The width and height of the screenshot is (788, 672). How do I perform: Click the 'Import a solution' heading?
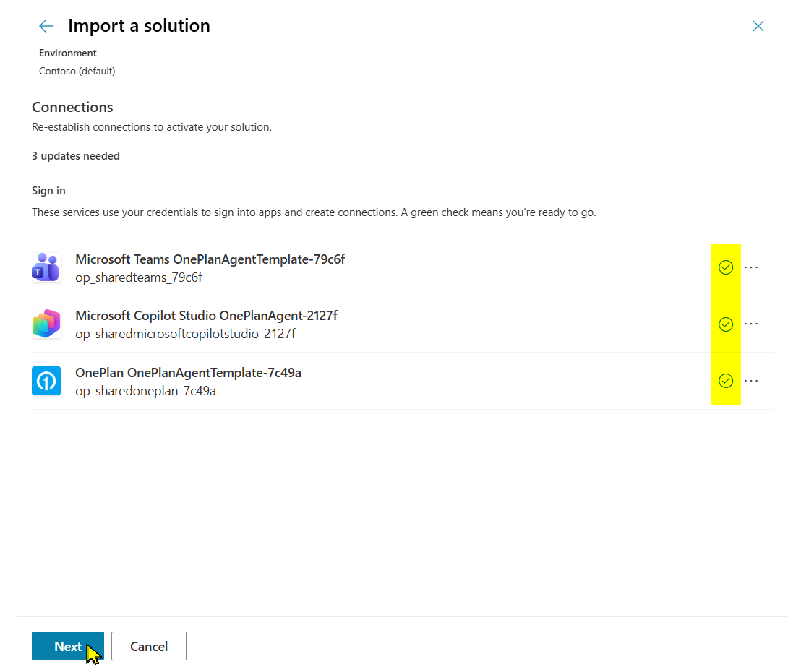140,25
